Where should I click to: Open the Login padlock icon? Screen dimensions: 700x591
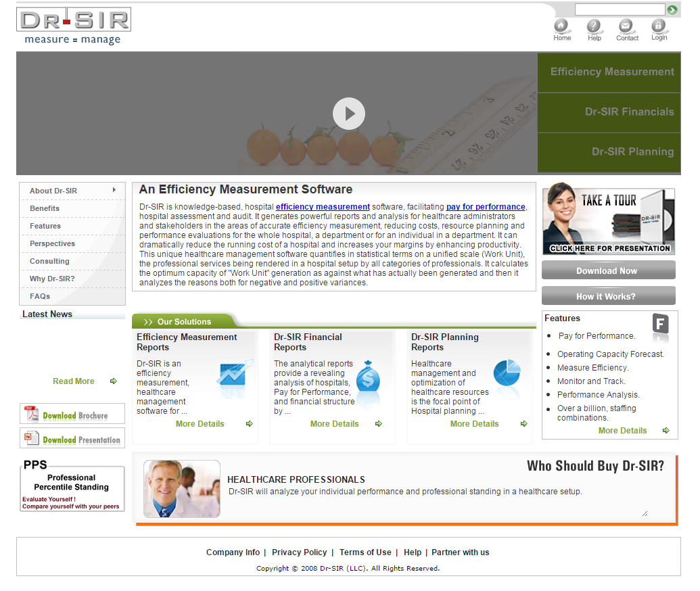[x=659, y=26]
